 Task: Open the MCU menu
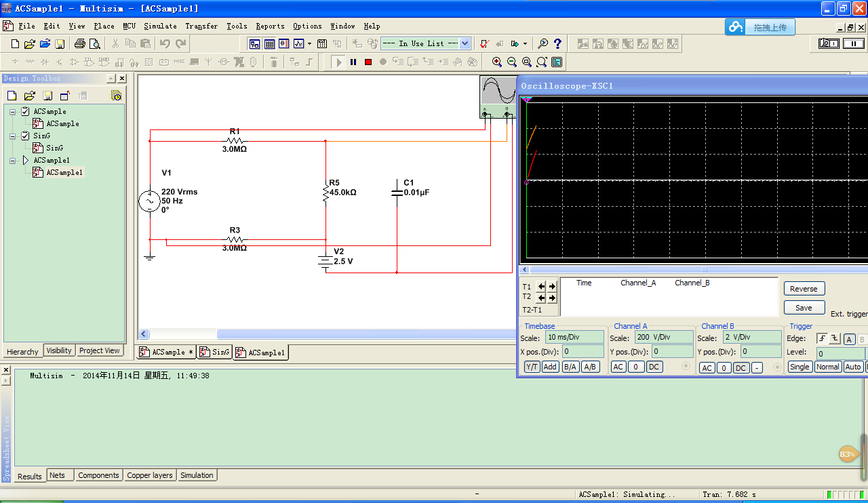pyautogui.click(x=130, y=26)
